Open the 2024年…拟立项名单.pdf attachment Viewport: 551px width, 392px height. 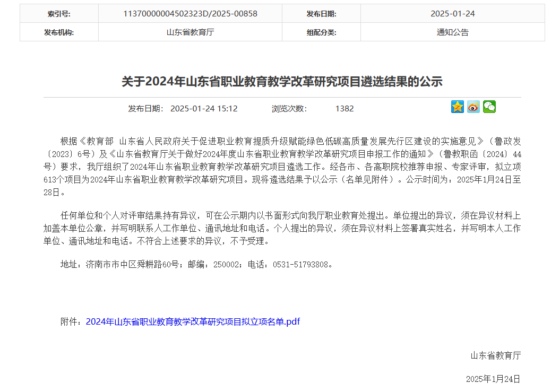193,321
